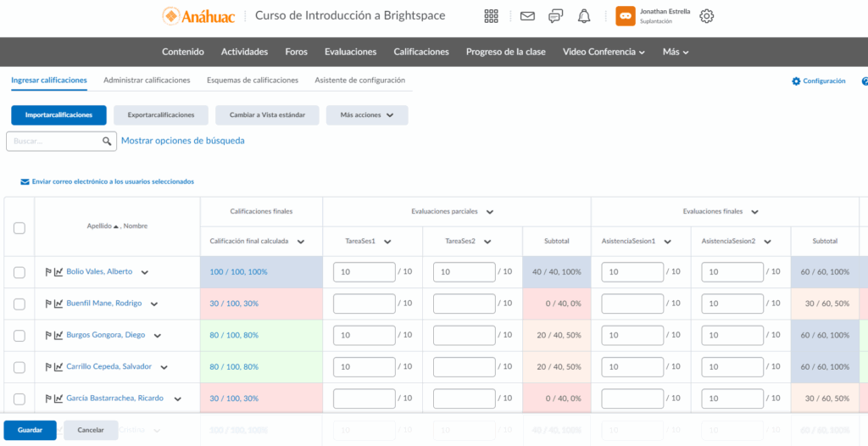The image size is (868, 446).
Task: Open the TareaSes1 column dropdown arrow
Action: pyautogui.click(x=387, y=242)
